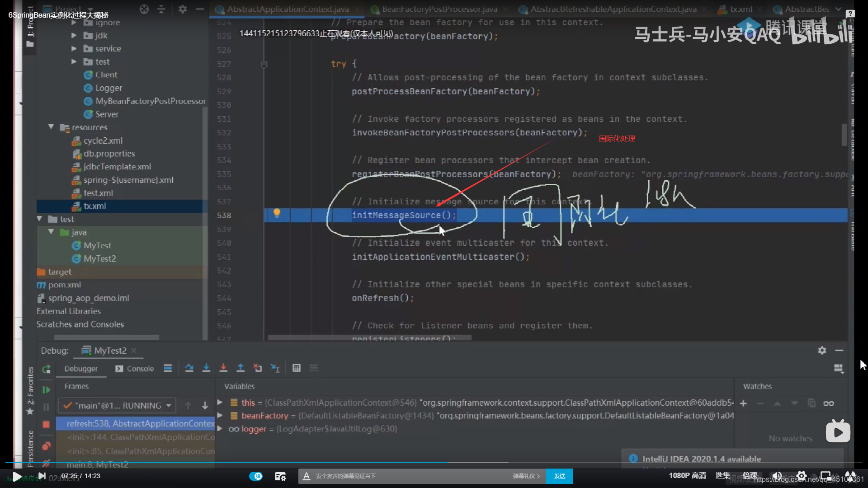This screenshot has width=868, height=488.
Task: Click the Drop Frame debugger icon
Action: pos(258,368)
